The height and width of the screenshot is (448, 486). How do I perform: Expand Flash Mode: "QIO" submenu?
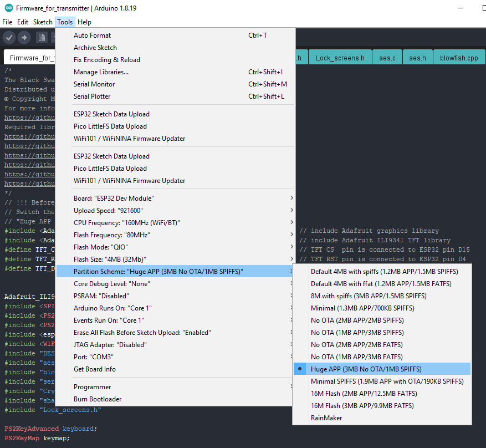coord(175,247)
